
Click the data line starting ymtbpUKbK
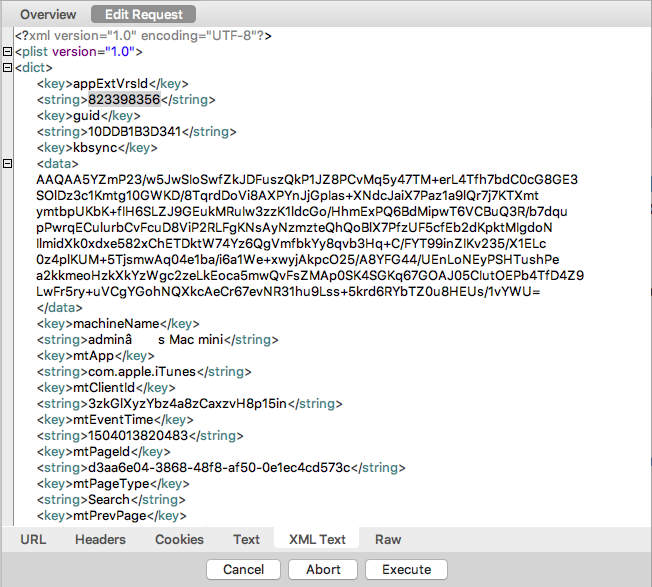(x=301, y=212)
